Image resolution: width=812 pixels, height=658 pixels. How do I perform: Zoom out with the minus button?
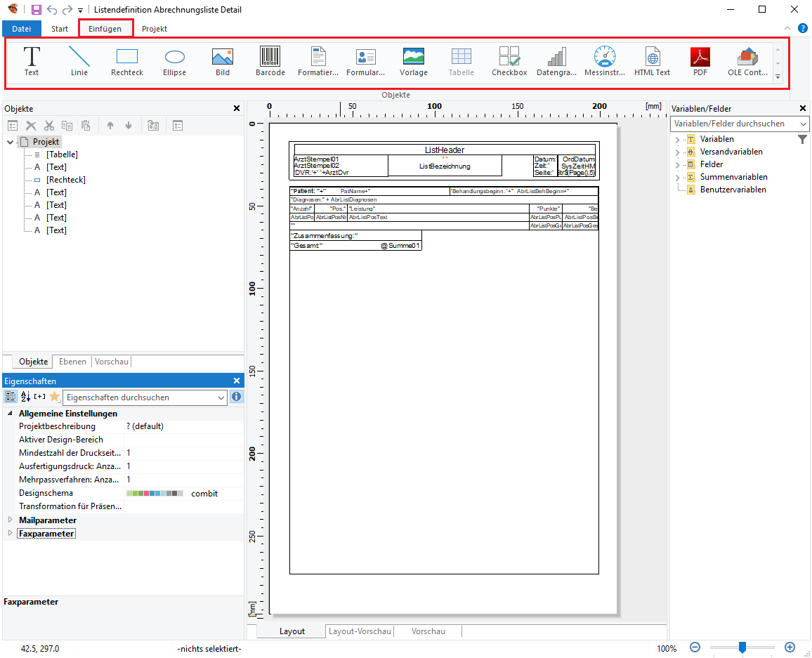695,647
